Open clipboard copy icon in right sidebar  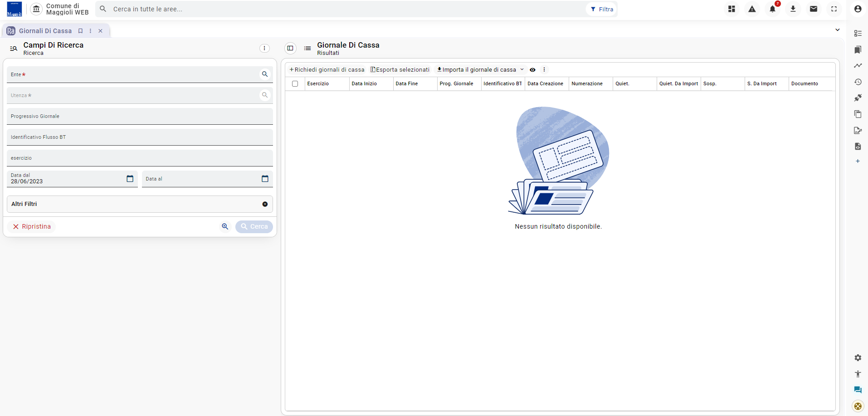pyautogui.click(x=858, y=114)
